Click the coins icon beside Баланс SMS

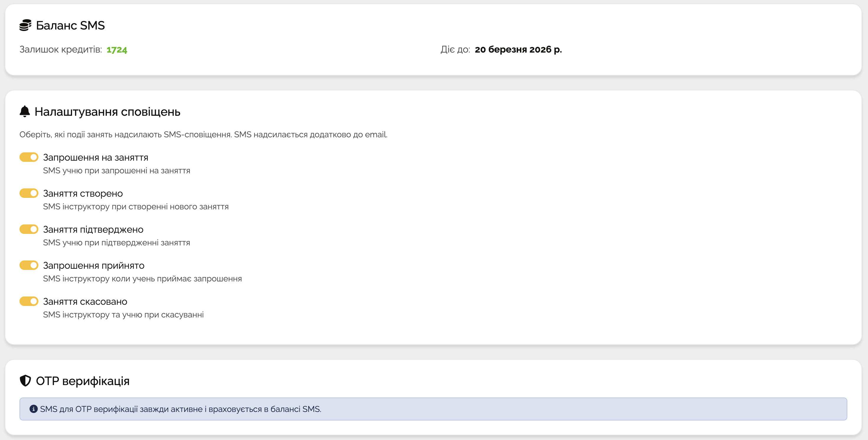(x=25, y=25)
